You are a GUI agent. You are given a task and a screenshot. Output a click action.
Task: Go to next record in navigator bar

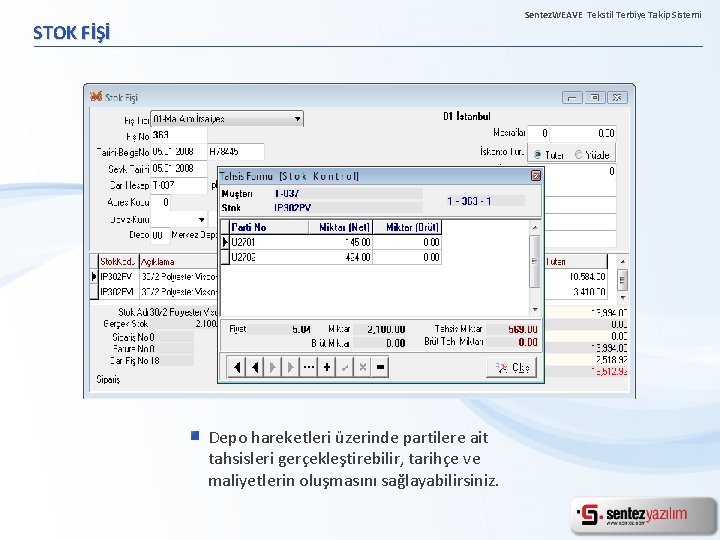(272, 367)
